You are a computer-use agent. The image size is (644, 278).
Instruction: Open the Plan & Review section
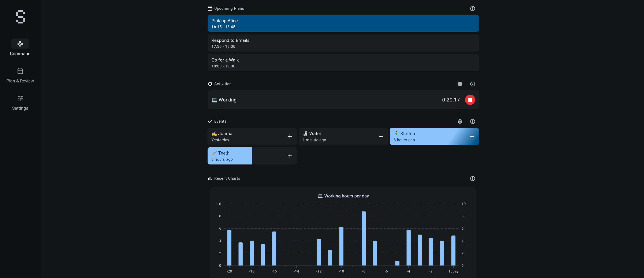[20, 75]
